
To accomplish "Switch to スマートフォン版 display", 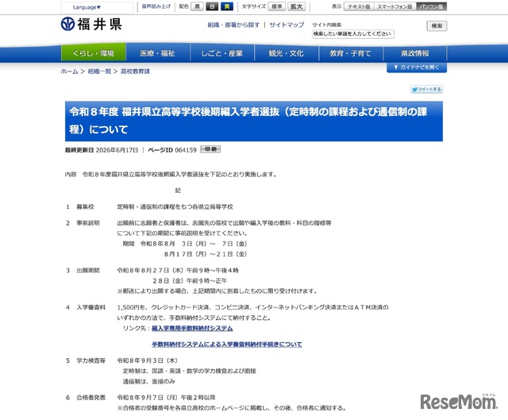I will tap(395, 6).
